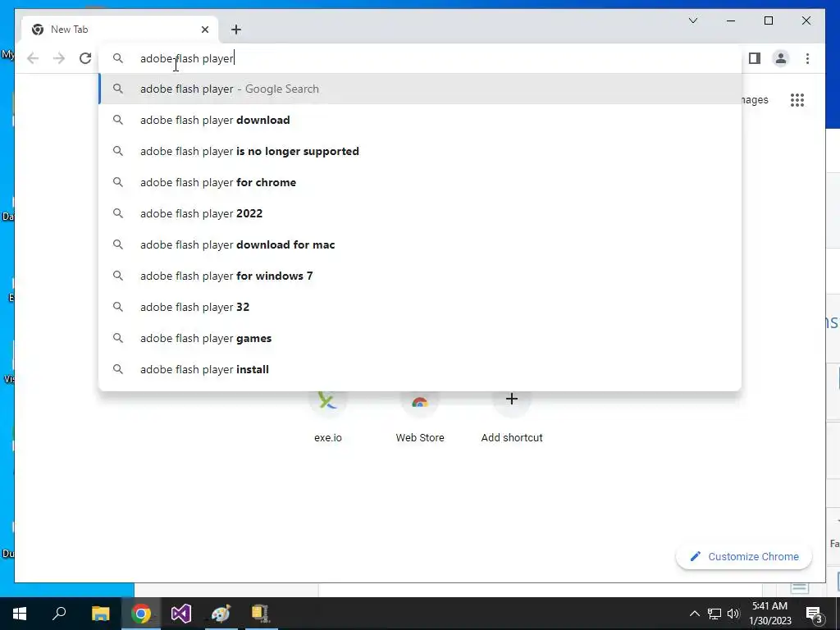This screenshot has width=840, height=630.
Task: Close the New Tab tab
Action: click(x=204, y=30)
